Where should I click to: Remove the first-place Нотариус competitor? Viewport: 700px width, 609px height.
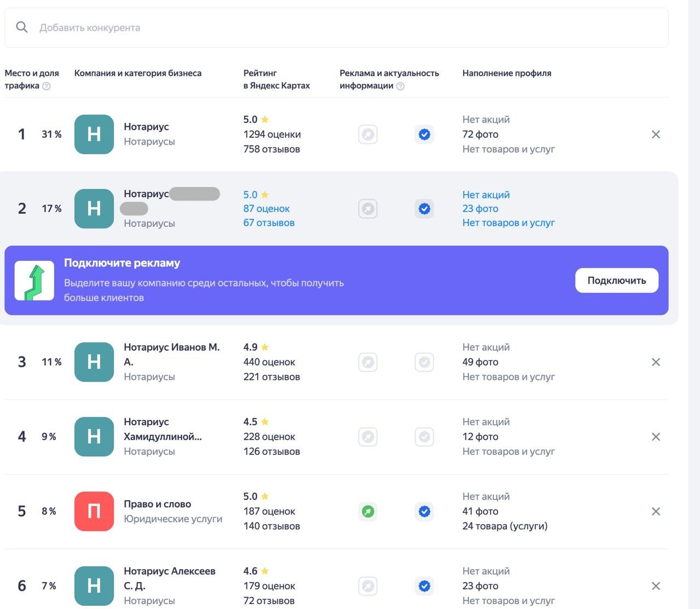(x=656, y=134)
